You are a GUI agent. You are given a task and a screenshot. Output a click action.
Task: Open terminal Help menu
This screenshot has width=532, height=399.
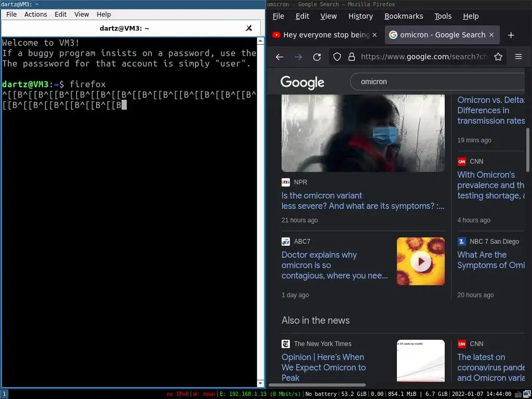click(x=103, y=14)
